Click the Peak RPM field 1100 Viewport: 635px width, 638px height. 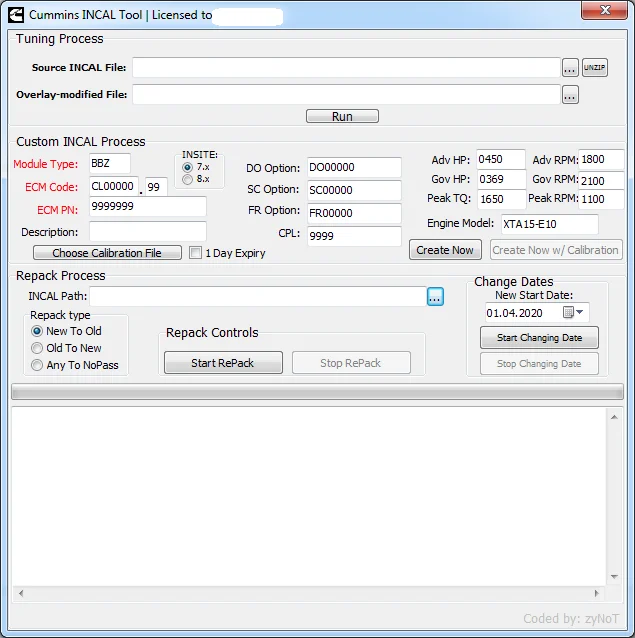coord(601,199)
